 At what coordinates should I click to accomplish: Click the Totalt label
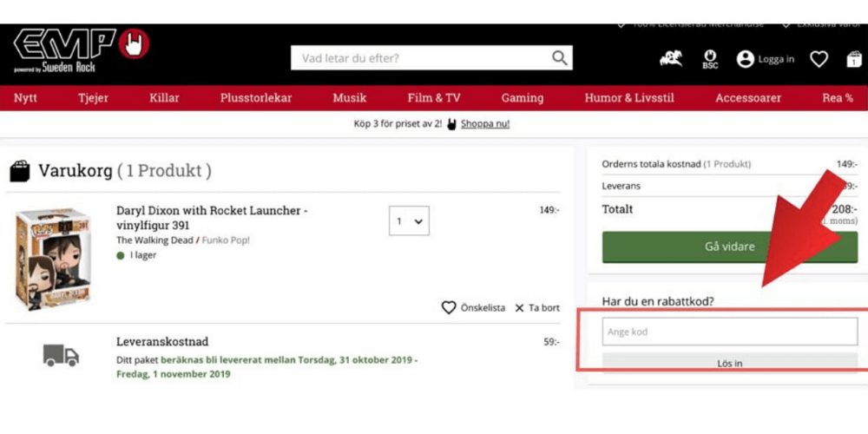tap(617, 209)
